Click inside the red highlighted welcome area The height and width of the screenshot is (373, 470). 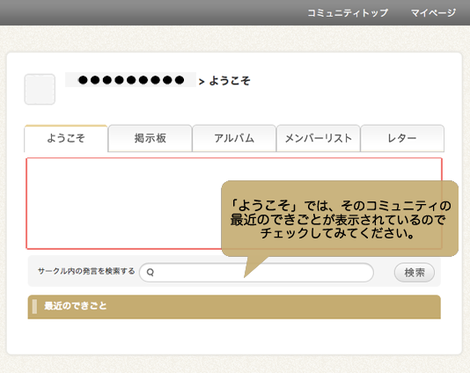[x=123, y=203]
